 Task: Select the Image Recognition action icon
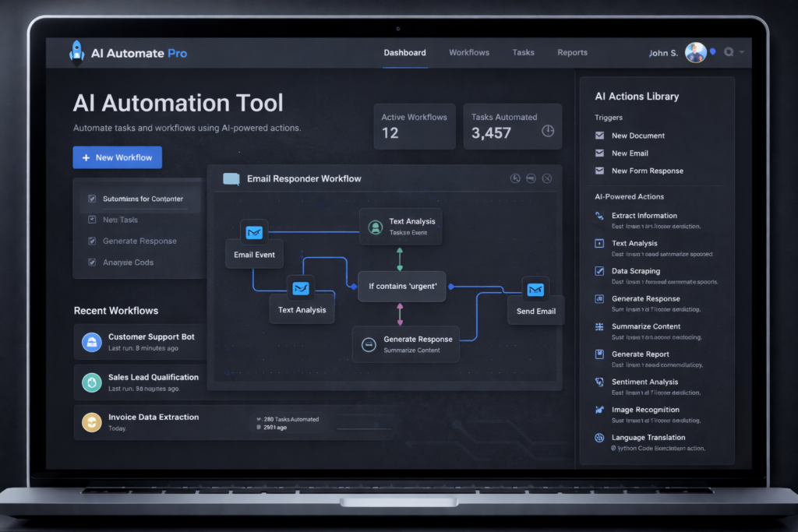click(598, 410)
